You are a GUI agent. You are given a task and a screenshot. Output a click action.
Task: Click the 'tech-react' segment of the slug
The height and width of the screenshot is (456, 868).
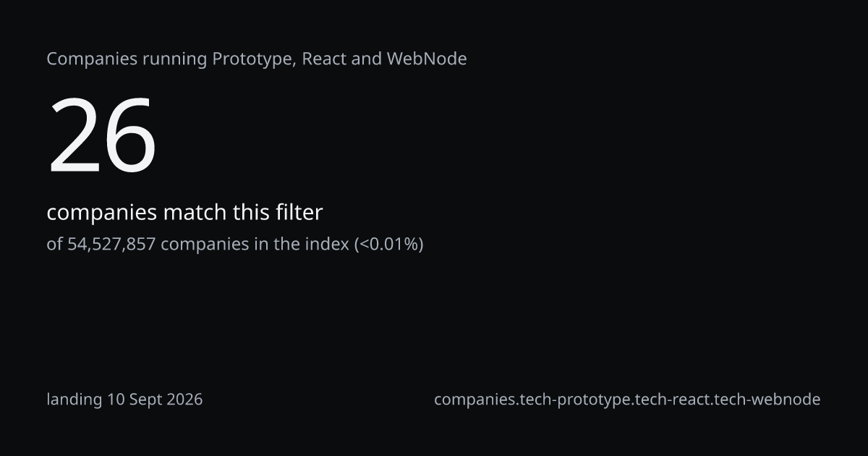671,400
